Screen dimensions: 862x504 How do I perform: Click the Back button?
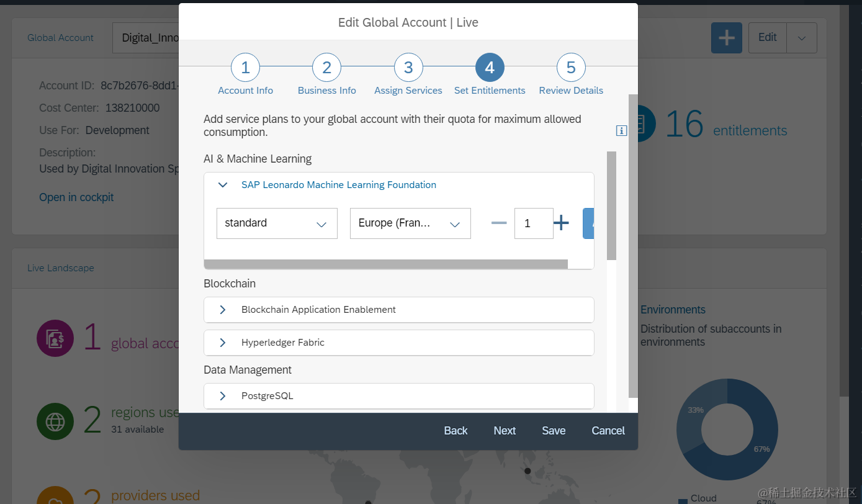tap(456, 431)
